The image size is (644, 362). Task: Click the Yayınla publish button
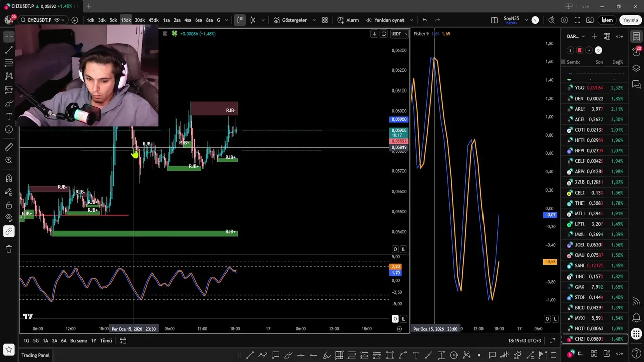[630, 20]
